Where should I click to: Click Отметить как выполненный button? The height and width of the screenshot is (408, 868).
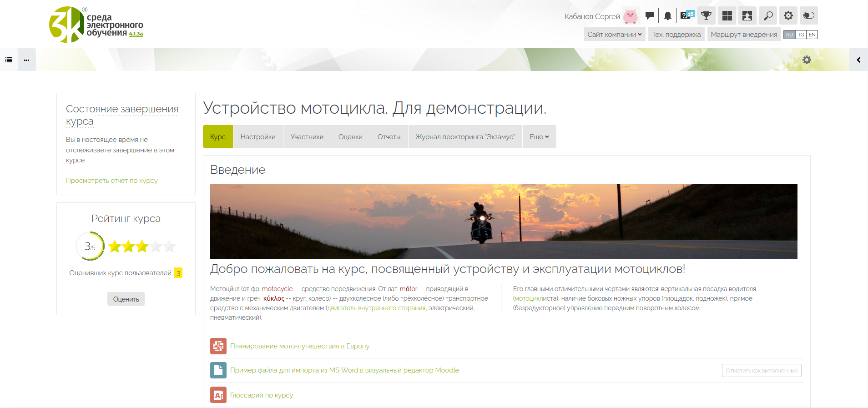coord(762,371)
